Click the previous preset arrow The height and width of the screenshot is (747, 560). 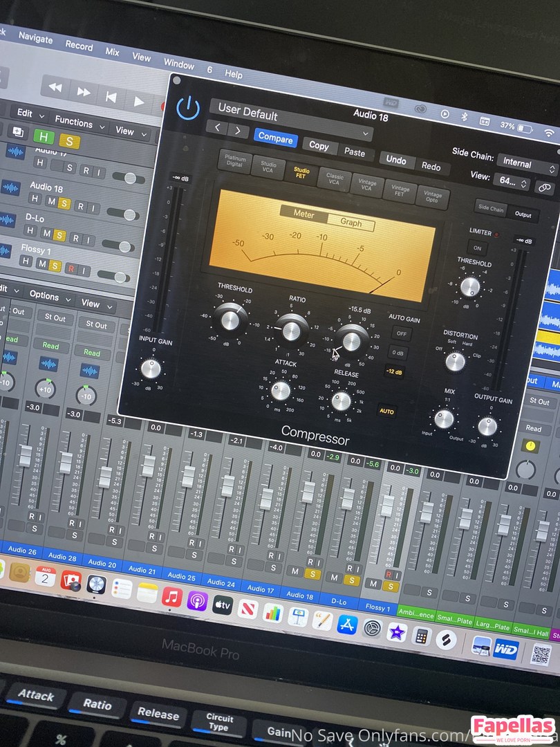click(x=218, y=128)
